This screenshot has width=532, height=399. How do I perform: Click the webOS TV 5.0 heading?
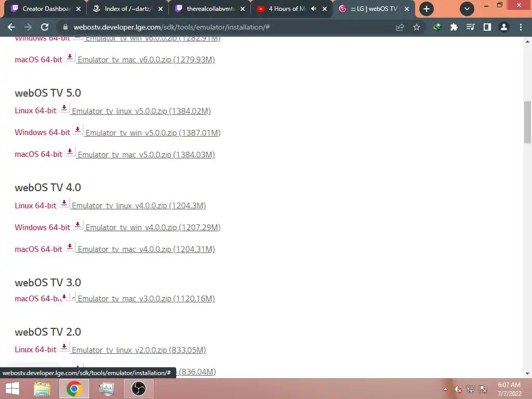click(48, 93)
